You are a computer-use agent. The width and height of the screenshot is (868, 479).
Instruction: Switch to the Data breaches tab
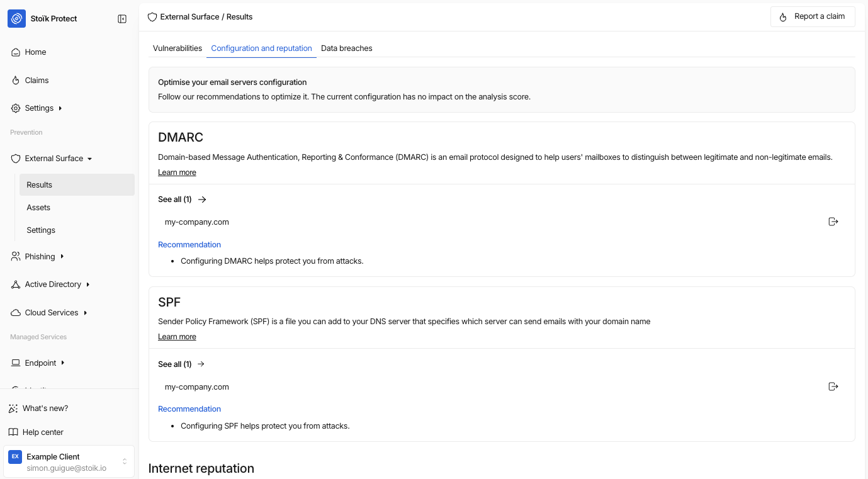347,48
